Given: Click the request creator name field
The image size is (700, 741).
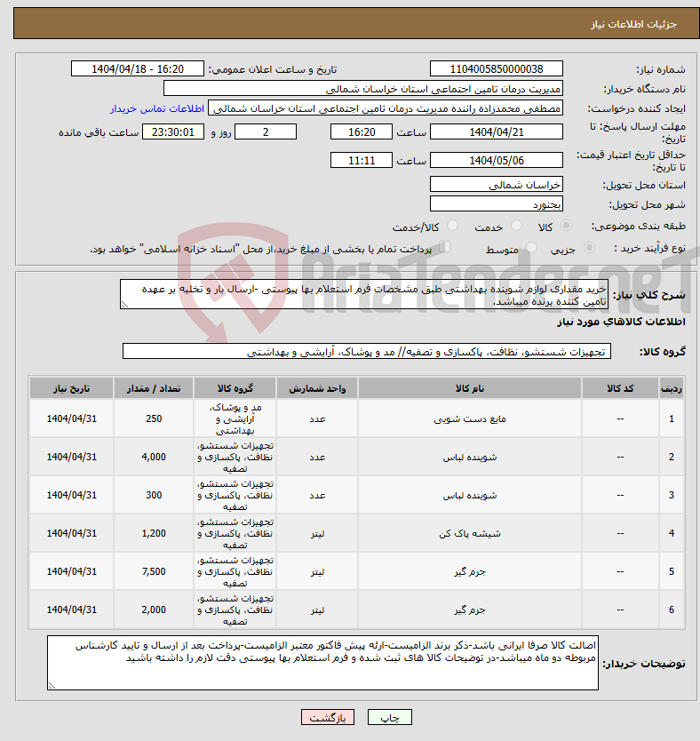Looking at the screenshot, I should pyautogui.click(x=386, y=108).
